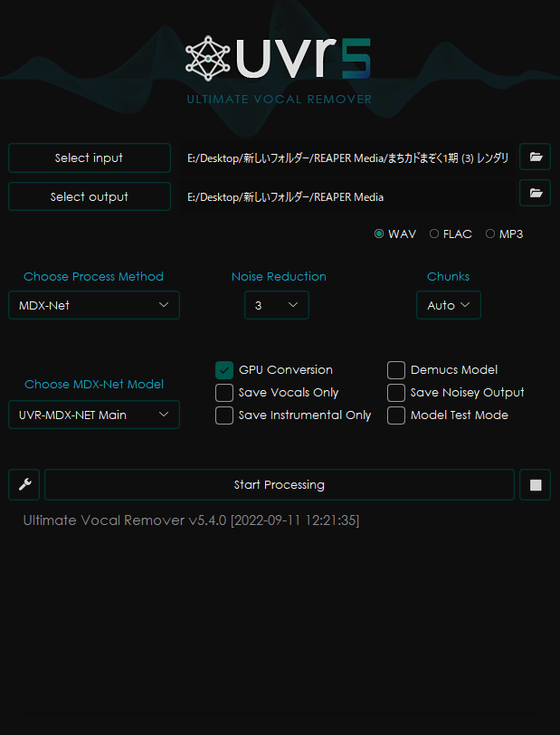Open Noise Reduction dropdown showing 3
Image resolution: width=560 pixels, height=735 pixels.
(277, 305)
